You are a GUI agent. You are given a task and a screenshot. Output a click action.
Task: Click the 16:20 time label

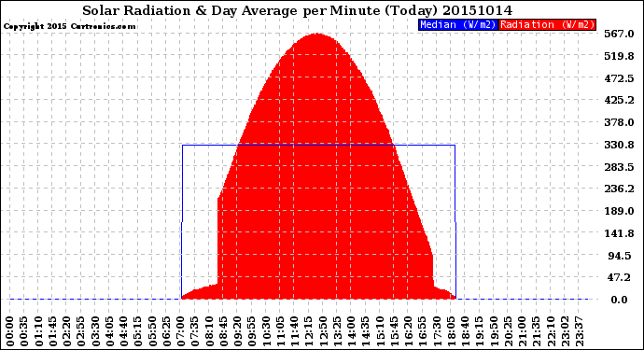pyautogui.click(x=408, y=331)
